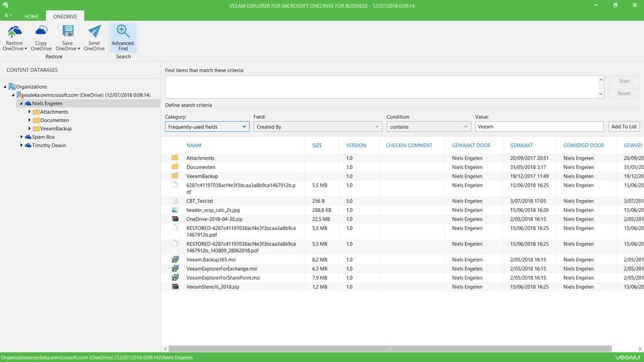Image resolution: width=644 pixels, height=362 pixels.
Task: Select the ONEDRIVE ribbon tab
Action: pyautogui.click(x=65, y=16)
